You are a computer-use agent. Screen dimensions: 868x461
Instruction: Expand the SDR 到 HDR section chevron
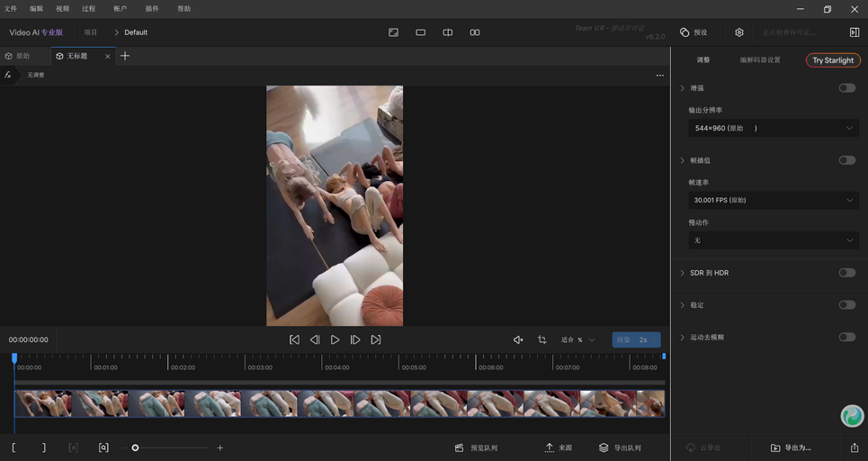[682, 273]
